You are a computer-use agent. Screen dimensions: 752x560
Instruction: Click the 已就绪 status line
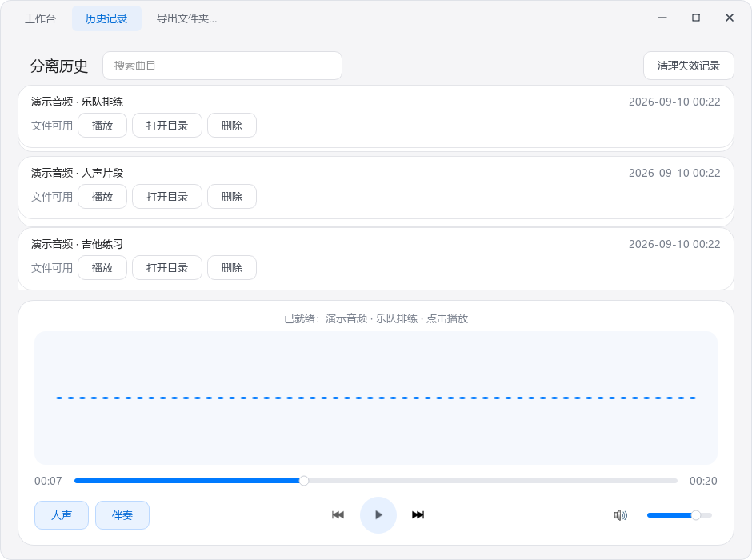click(x=376, y=319)
